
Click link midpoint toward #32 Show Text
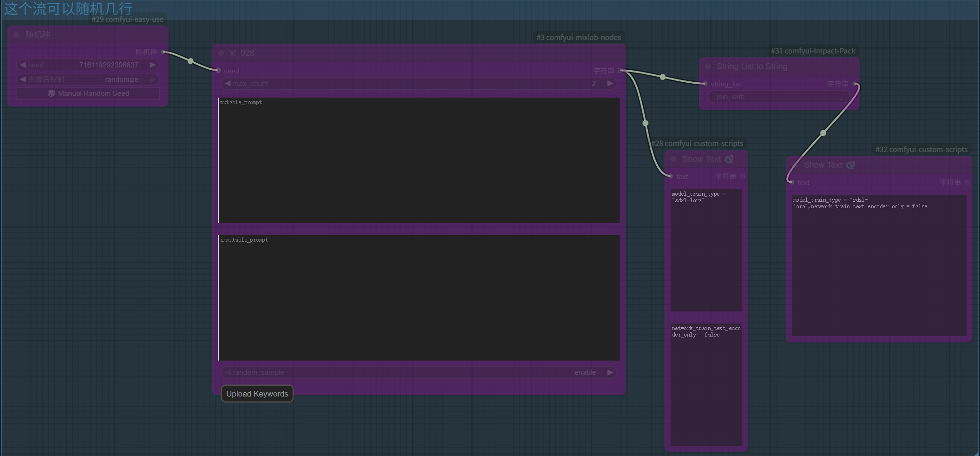823,133
